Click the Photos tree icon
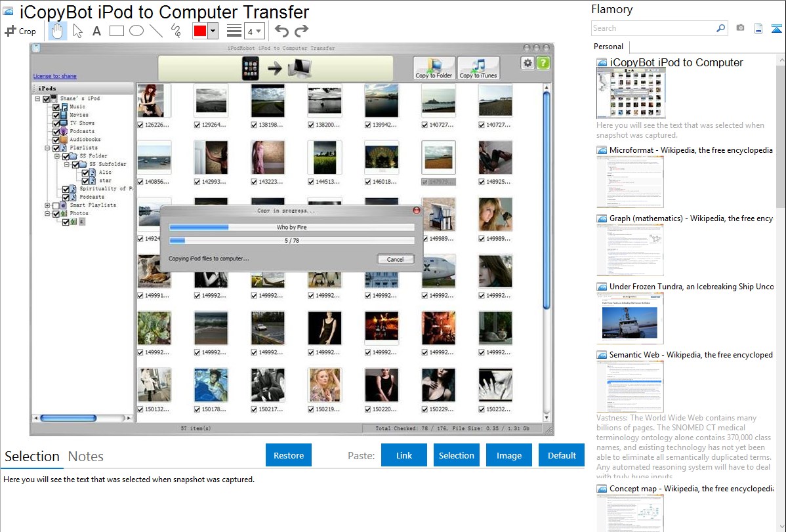Screen dimensions: 786x532 [x=64, y=213]
